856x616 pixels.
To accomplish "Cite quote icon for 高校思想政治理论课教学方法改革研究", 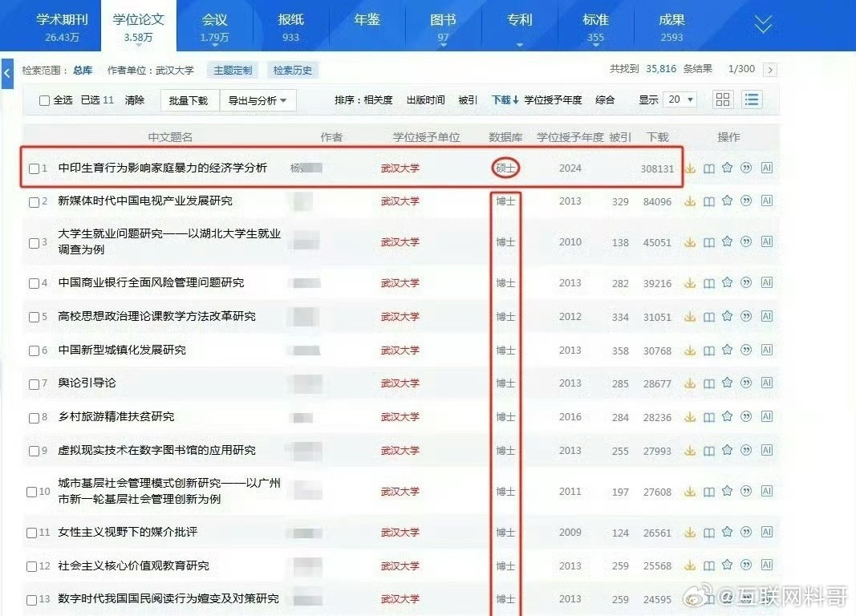I will coord(746,317).
